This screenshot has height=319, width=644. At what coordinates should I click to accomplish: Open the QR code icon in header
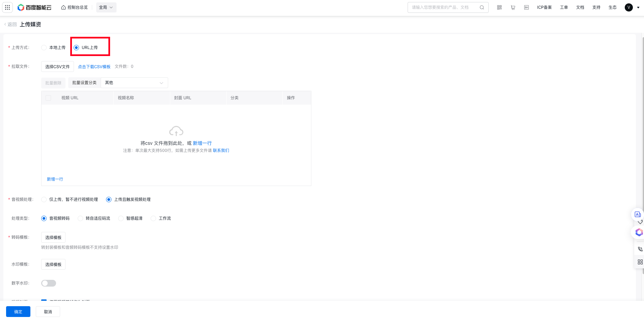[499, 7]
